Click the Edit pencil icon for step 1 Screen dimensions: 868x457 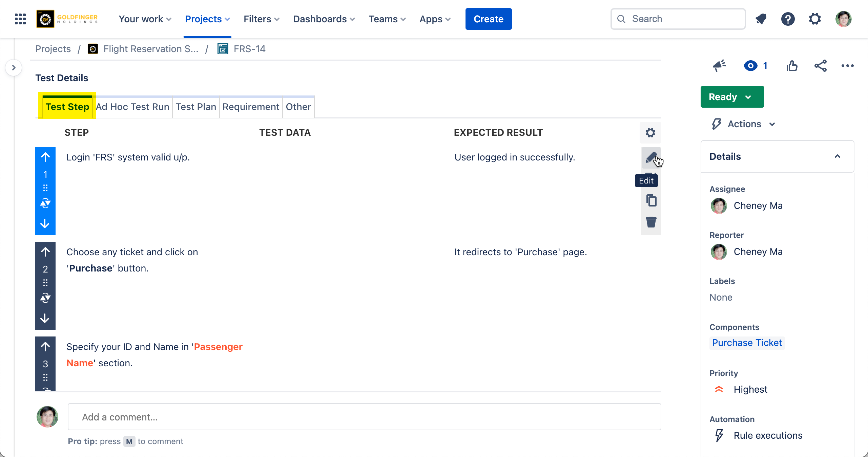coord(651,158)
